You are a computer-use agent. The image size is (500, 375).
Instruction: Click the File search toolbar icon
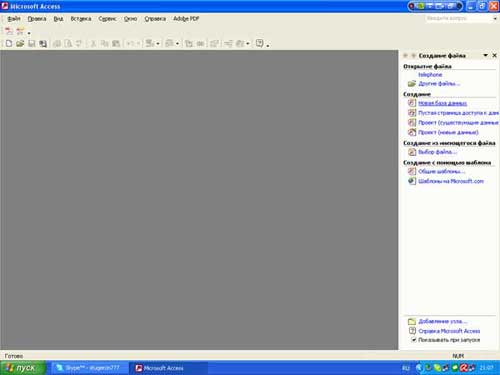(43, 43)
